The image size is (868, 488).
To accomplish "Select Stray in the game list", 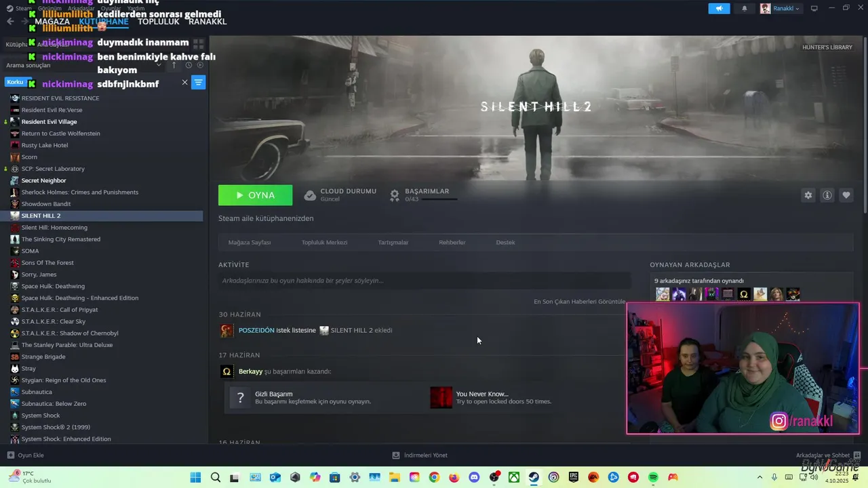I will [x=28, y=369].
